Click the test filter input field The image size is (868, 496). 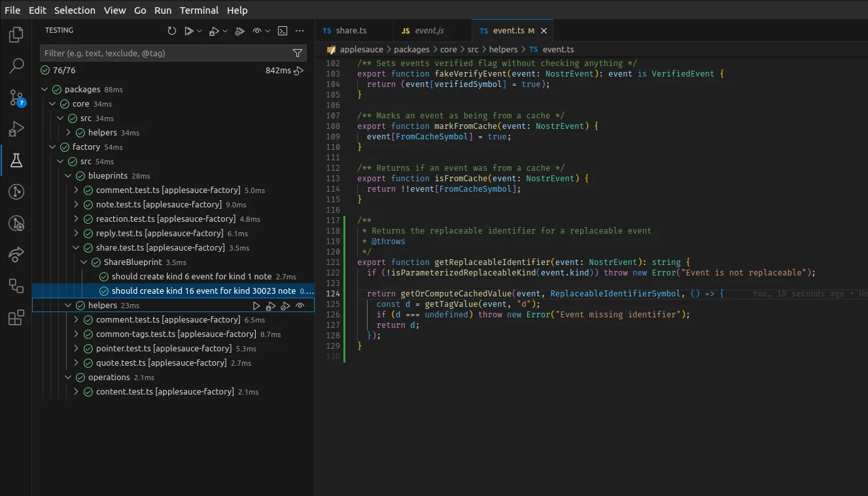pyautogui.click(x=164, y=53)
